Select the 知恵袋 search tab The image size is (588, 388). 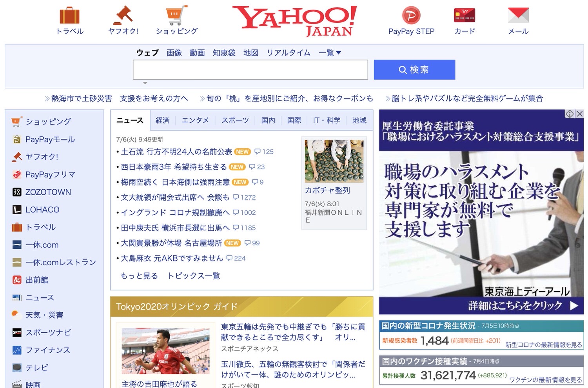[224, 53]
